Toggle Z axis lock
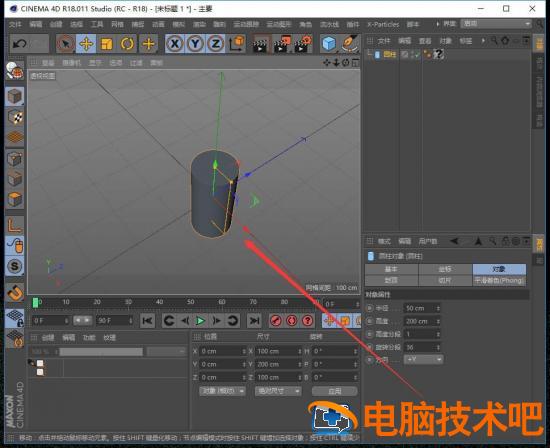The height and width of the screenshot is (448, 550). (216, 44)
